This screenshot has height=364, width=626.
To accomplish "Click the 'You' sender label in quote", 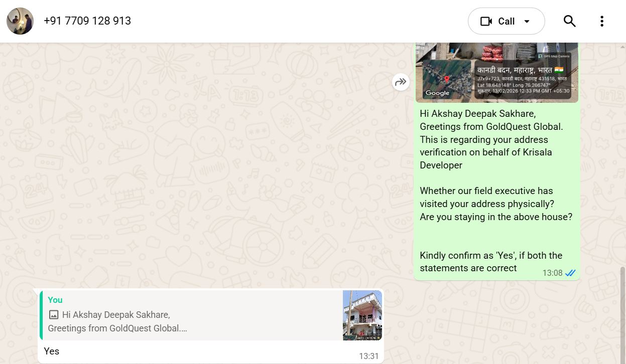I will point(55,300).
